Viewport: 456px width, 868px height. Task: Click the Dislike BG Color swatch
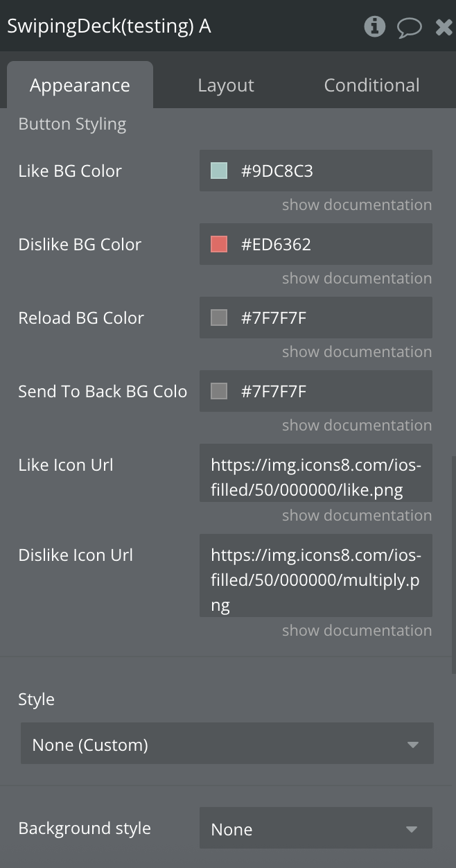[x=219, y=244]
